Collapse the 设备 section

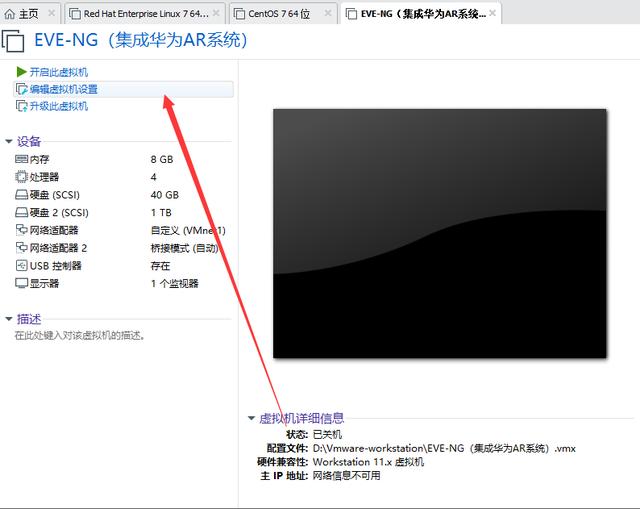pyautogui.click(x=9, y=141)
